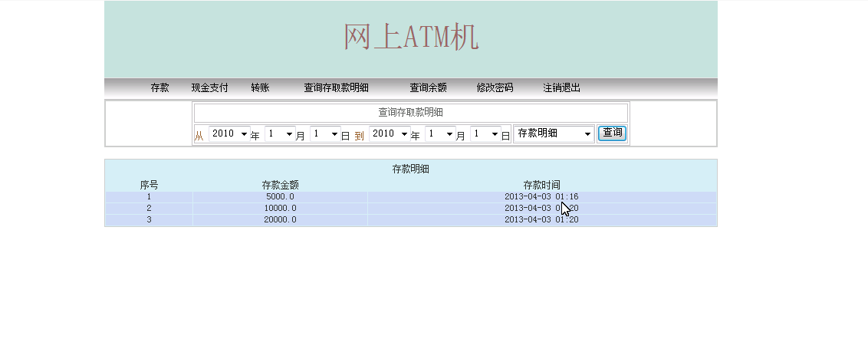This screenshot has width=868, height=339.
Task: Select 查询存取款明细 in the navigation bar
Action: tap(336, 87)
